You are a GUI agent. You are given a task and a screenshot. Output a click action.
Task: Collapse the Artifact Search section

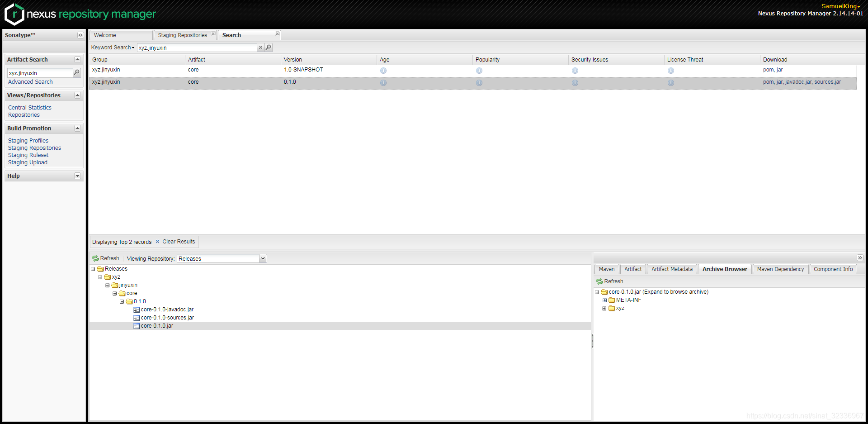point(77,59)
